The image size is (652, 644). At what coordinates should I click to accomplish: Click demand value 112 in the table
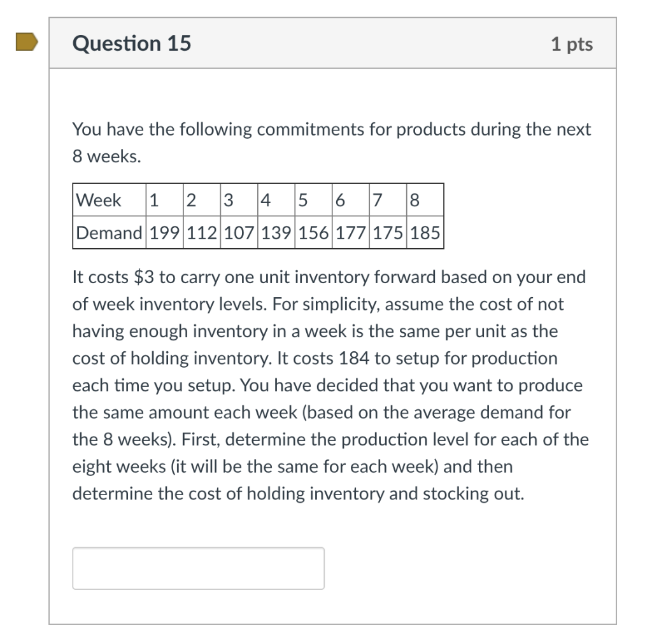(x=201, y=233)
